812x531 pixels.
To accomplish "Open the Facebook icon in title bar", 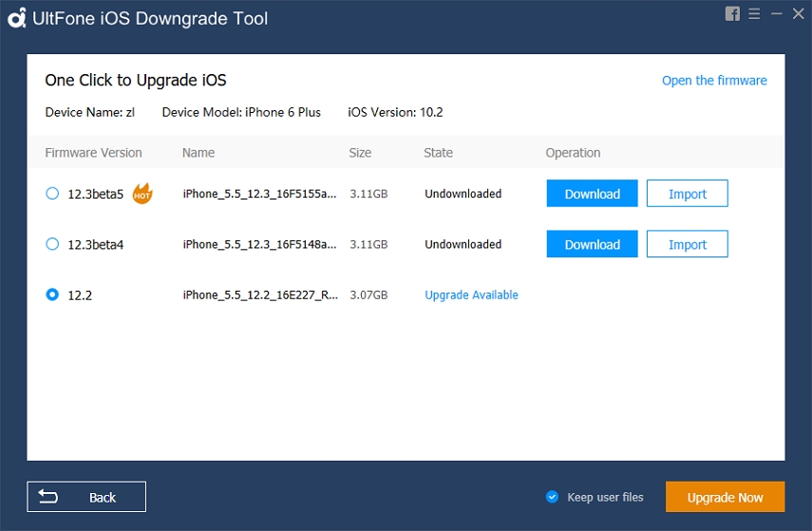I will pyautogui.click(x=732, y=14).
